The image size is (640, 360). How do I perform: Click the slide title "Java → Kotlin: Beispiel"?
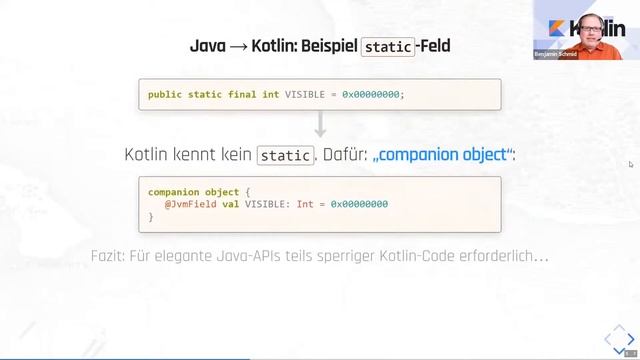click(x=273, y=46)
